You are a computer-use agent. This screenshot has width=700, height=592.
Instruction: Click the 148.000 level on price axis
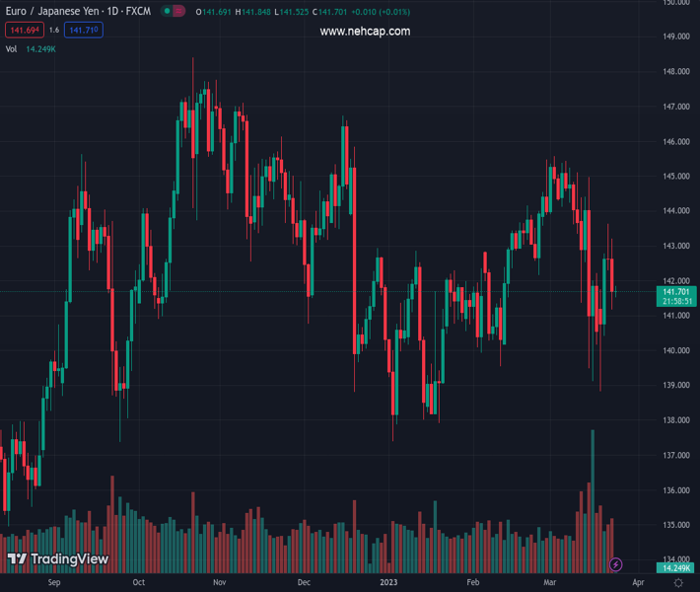[675, 72]
